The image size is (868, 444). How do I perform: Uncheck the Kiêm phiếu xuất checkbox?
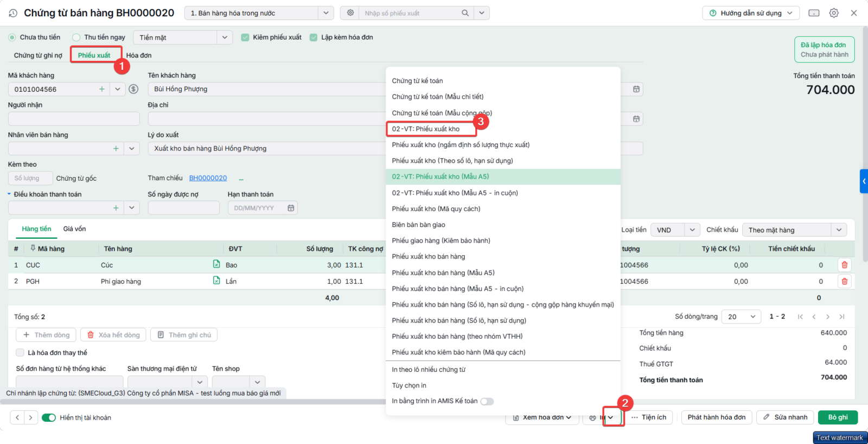point(245,37)
